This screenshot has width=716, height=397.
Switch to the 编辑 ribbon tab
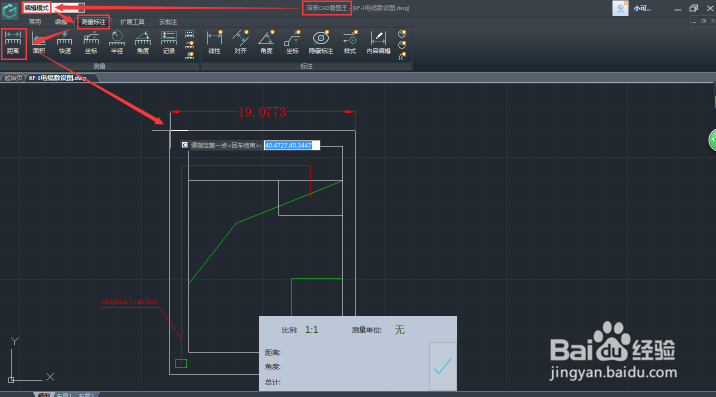pyautogui.click(x=61, y=22)
